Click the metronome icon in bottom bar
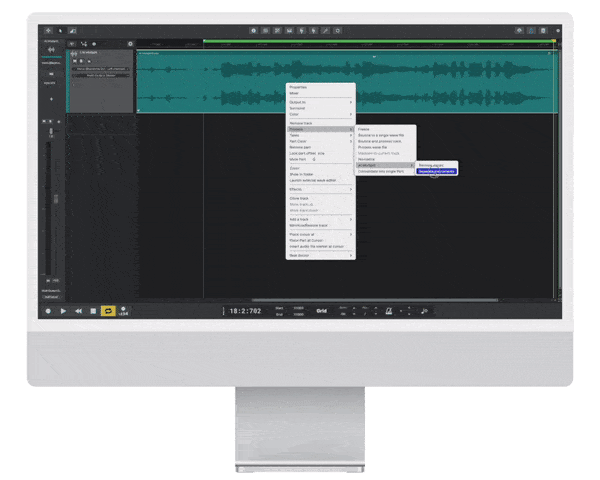Image resolution: width=600 pixels, height=480 pixels. click(x=388, y=311)
